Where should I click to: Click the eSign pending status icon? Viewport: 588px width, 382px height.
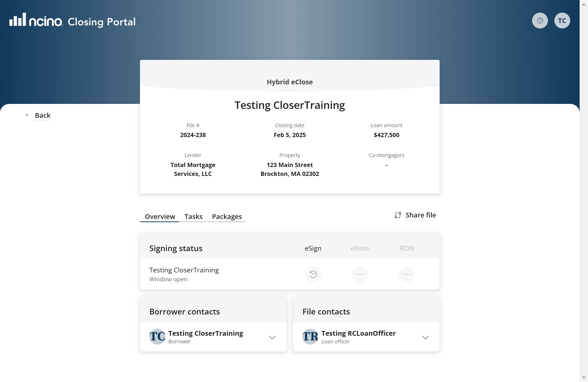coord(313,274)
